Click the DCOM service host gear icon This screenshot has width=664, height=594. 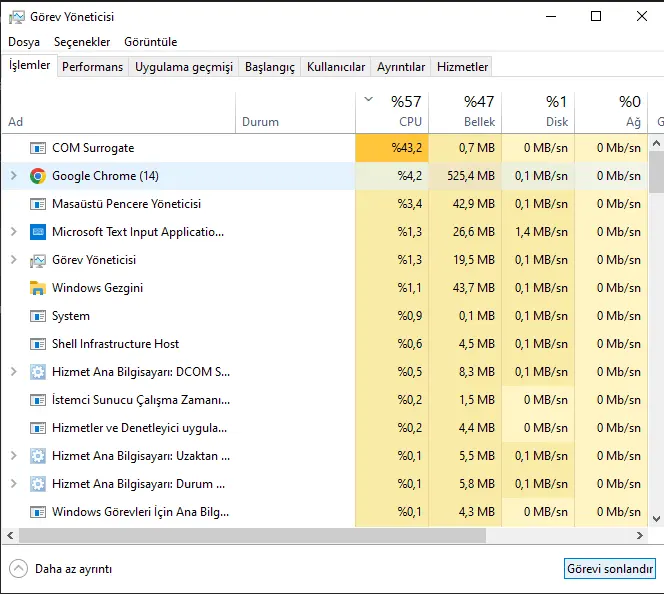pyautogui.click(x=38, y=372)
